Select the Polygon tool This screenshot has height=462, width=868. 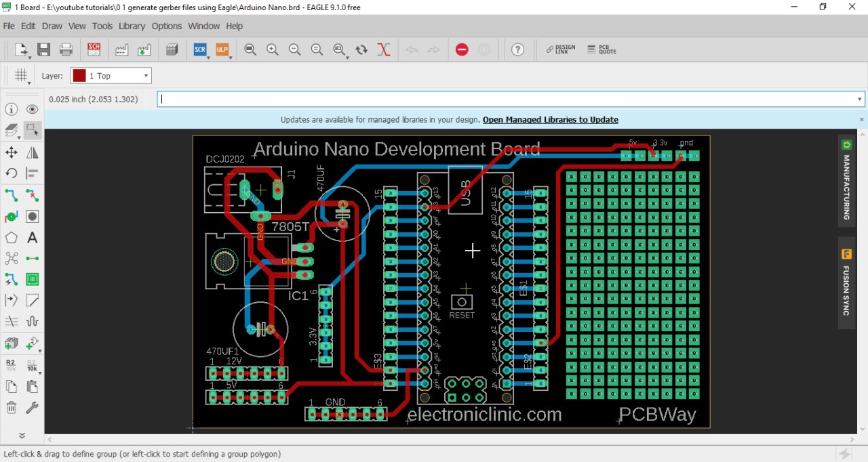(12, 238)
